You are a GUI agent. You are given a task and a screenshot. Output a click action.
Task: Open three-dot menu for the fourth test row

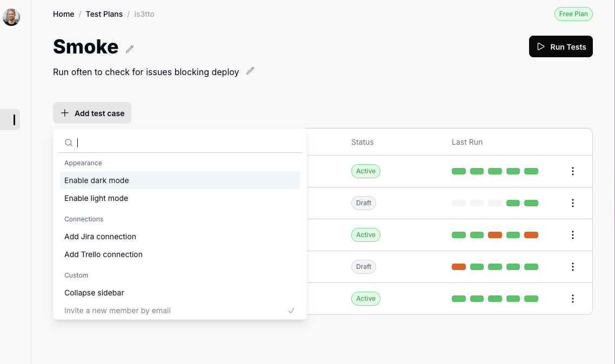[572, 267]
